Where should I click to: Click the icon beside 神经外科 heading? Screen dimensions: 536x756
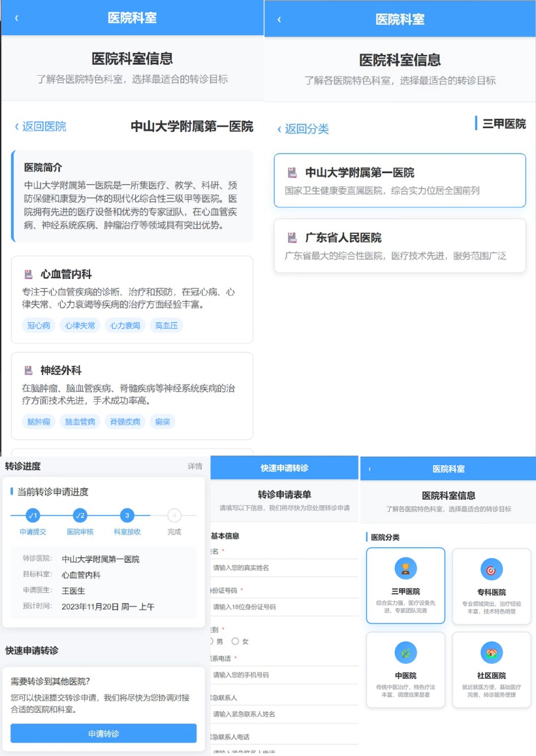click(x=29, y=370)
